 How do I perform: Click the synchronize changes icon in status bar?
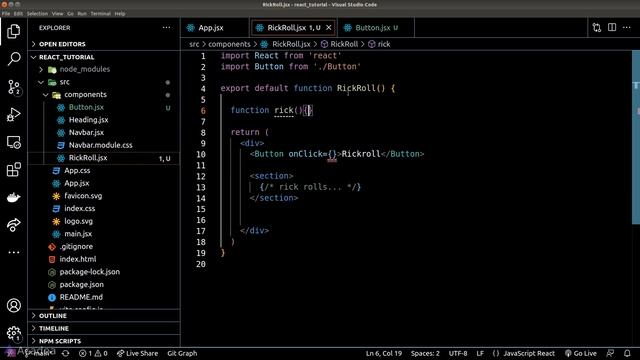65,353
